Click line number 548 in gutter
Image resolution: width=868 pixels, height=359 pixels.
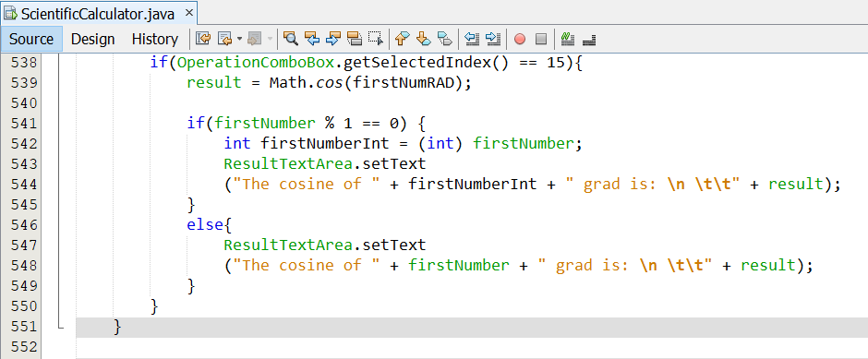pos(24,266)
